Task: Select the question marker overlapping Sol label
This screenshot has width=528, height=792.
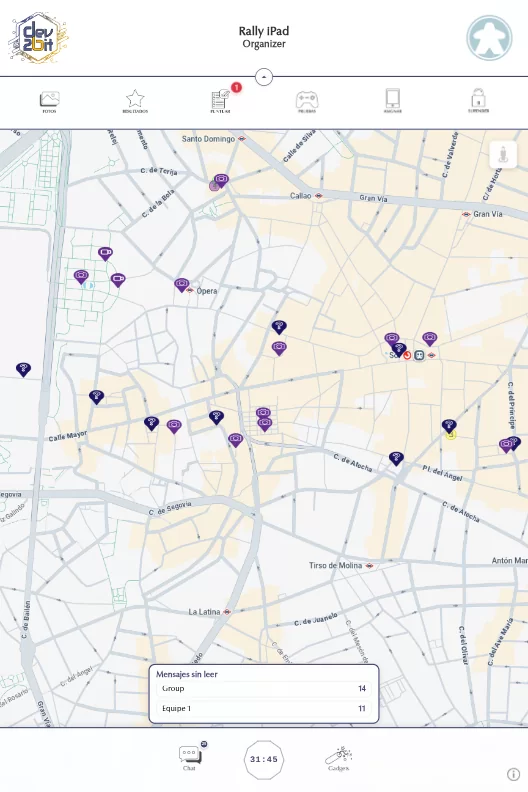Action: tap(399, 349)
